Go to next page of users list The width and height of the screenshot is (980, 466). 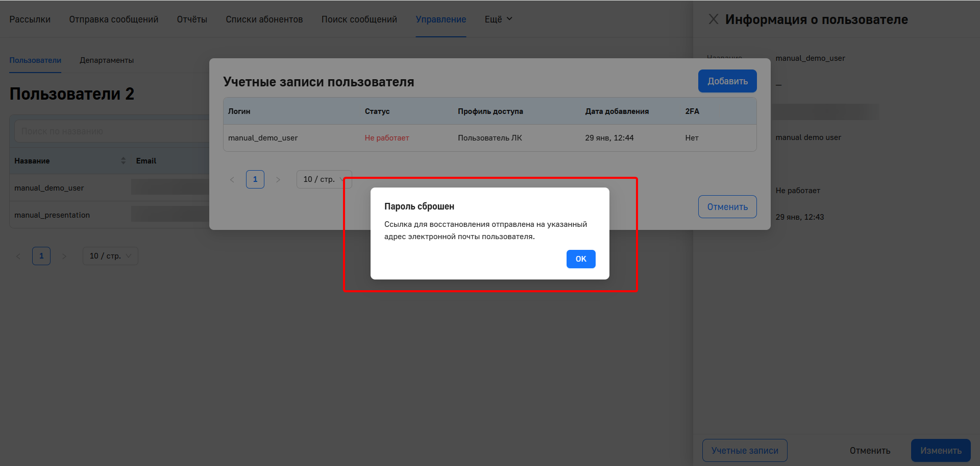64,256
